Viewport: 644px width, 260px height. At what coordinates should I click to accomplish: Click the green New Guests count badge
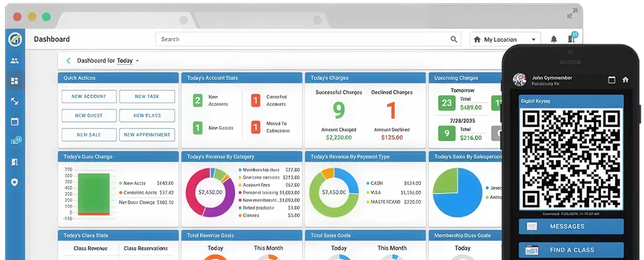click(197, 127)
